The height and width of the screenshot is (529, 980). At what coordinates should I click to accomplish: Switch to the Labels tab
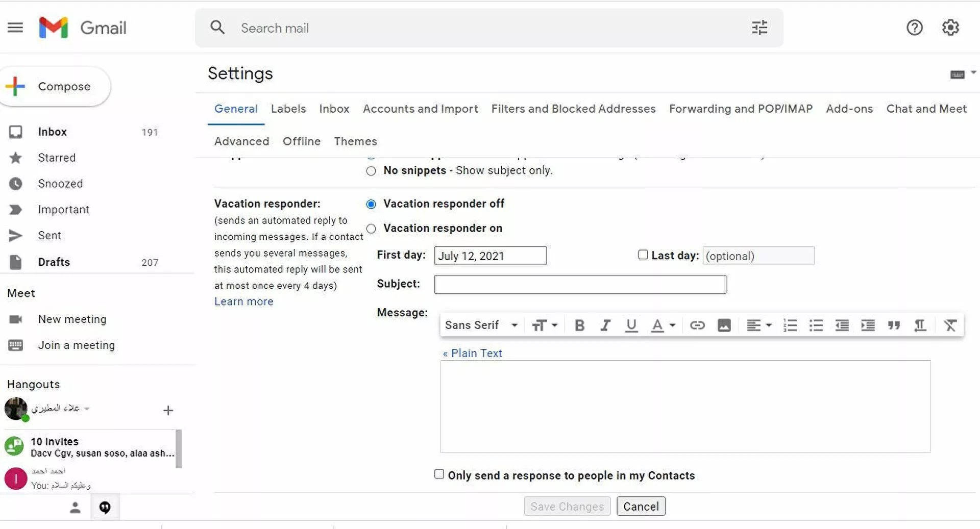(x=288, y=109)
